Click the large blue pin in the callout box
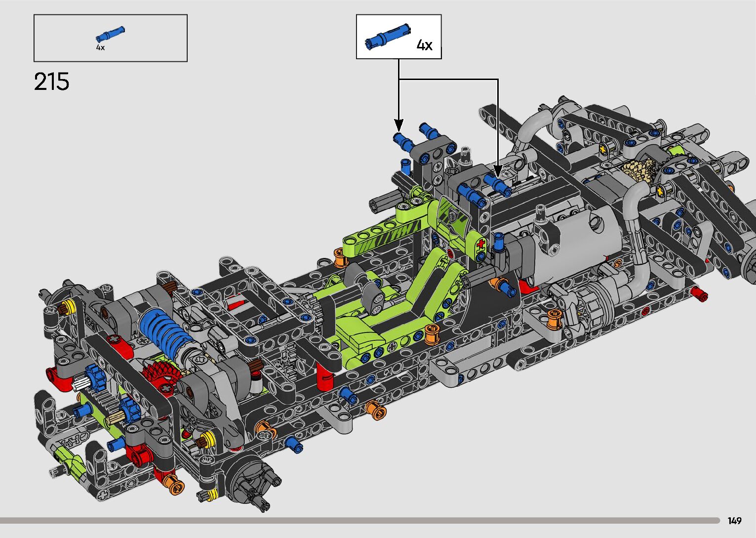This screenshot has height=538, width=756. [x=388, y=36]
